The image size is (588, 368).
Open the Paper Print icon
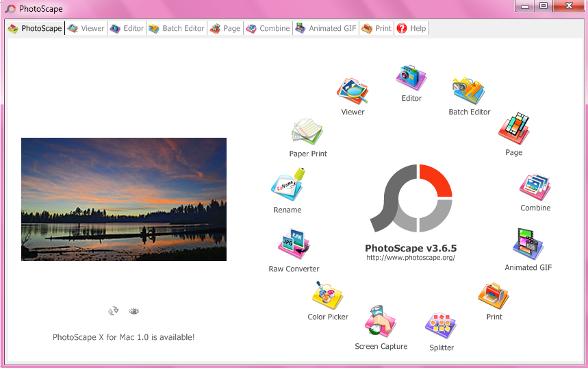307,132
